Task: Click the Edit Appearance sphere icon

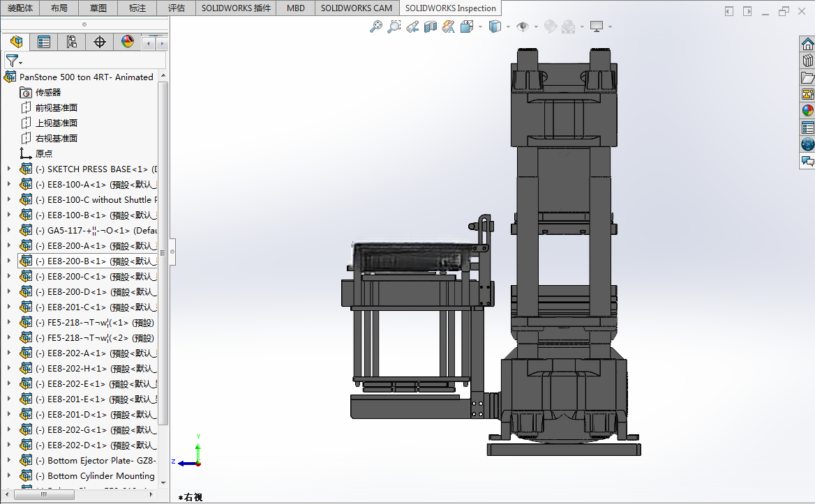Action: point(550,26)
